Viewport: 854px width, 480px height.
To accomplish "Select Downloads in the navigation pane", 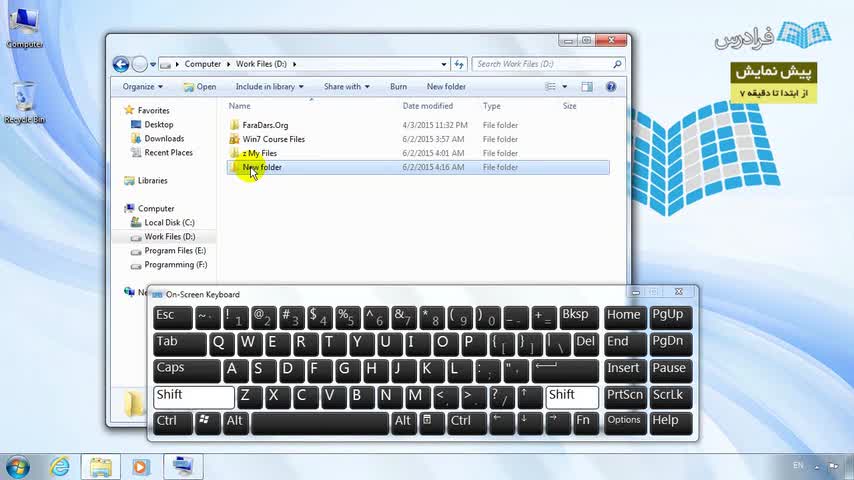I will (x=164, y=139).
